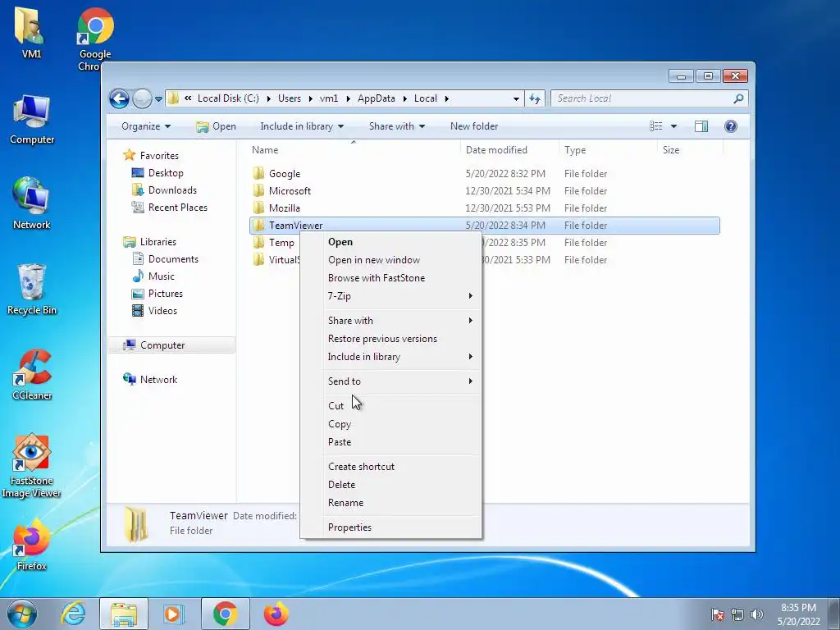This screenshot has height=630, width=840.
Task: Open the Organize menu
Action: pyautogui.click(x=146, y=126)
